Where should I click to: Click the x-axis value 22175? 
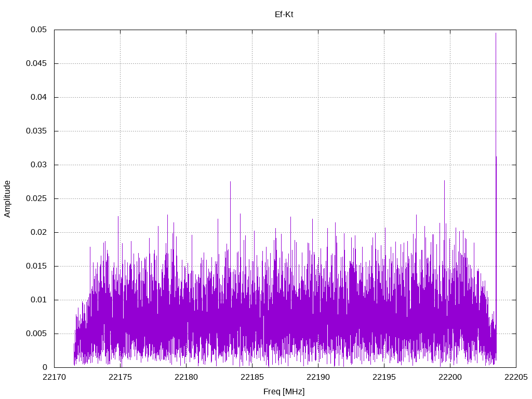pyautogui.click(x=120, y=377)
